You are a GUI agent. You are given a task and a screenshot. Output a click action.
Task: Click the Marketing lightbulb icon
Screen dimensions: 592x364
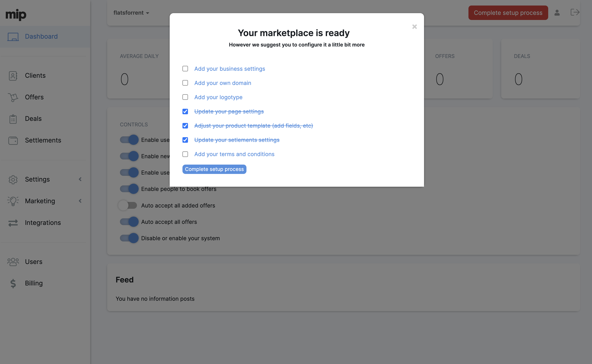[x=13, y=201]
